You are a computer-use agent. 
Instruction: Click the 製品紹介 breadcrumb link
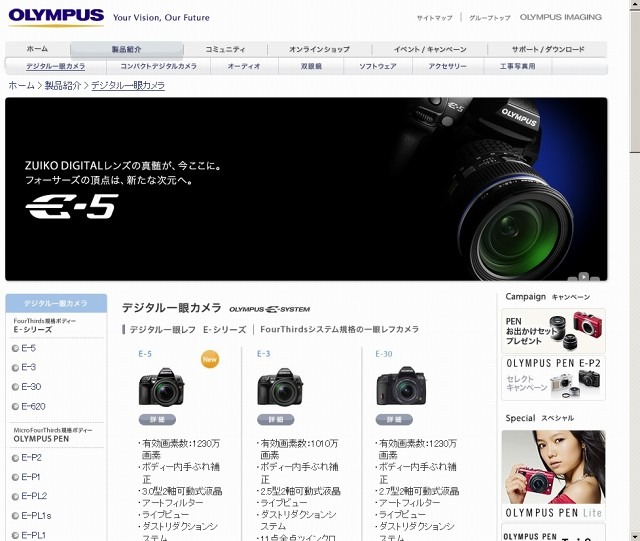(63, 85)
